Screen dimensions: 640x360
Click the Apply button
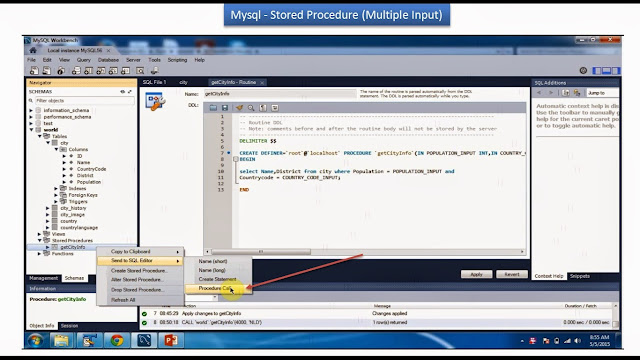[476, 274]
